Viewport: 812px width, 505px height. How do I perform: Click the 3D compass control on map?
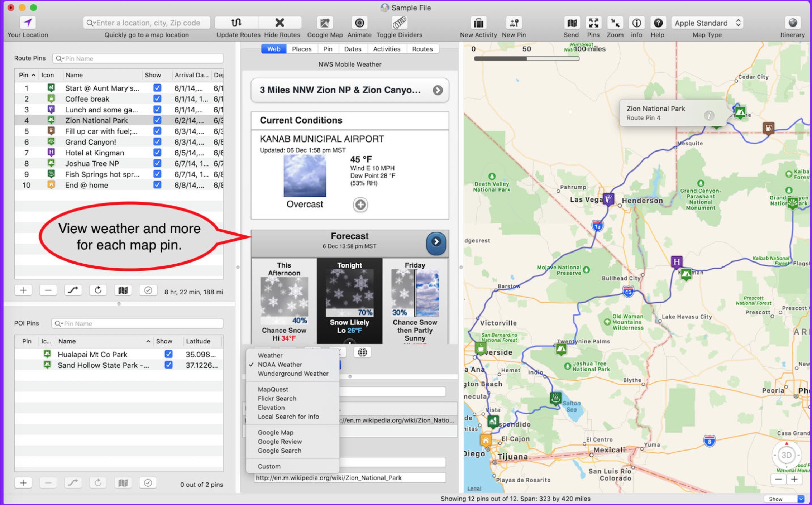(x=786, y=455)
